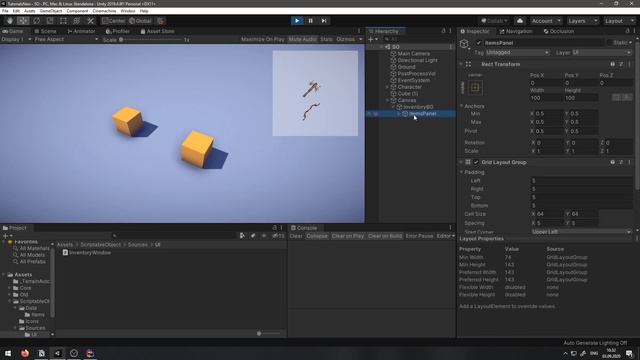
Task: Toggle Maximize On Play
Action: tap(262, 39)
